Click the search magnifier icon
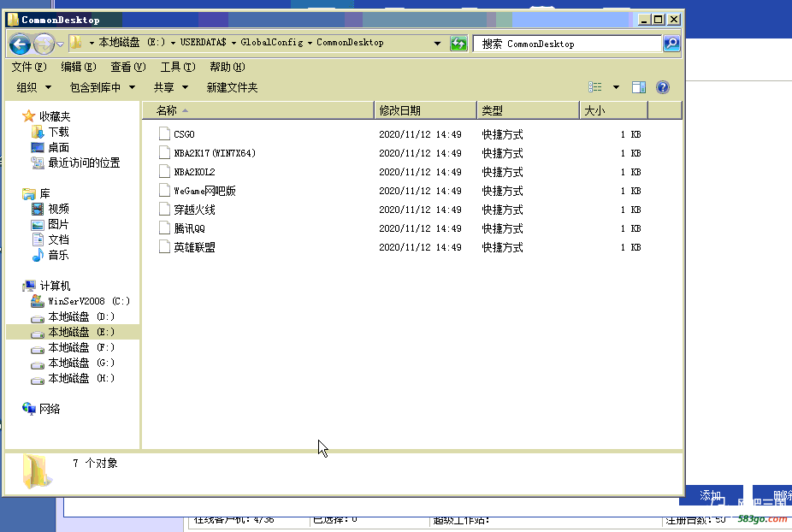Viewport: 792px width, 532px height. [x=671, y=44]
